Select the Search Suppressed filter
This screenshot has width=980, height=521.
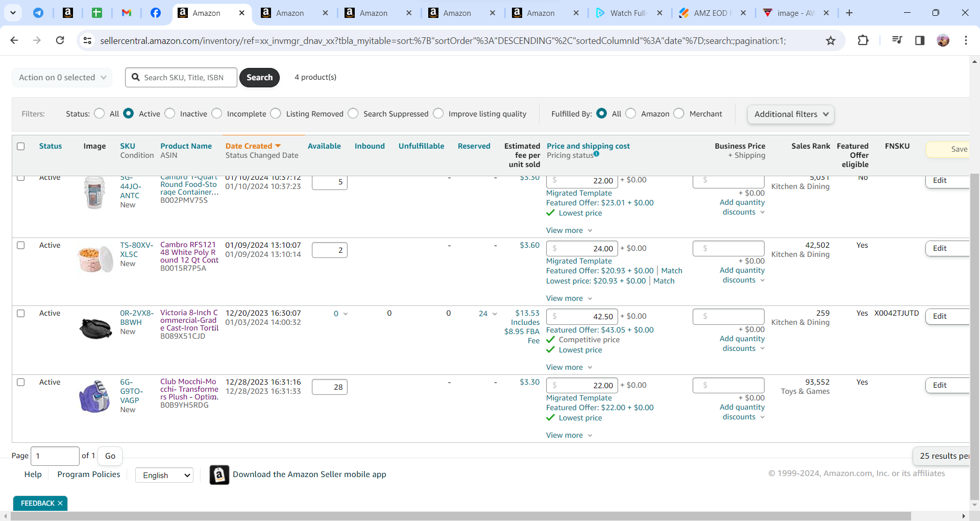(353, 113)
